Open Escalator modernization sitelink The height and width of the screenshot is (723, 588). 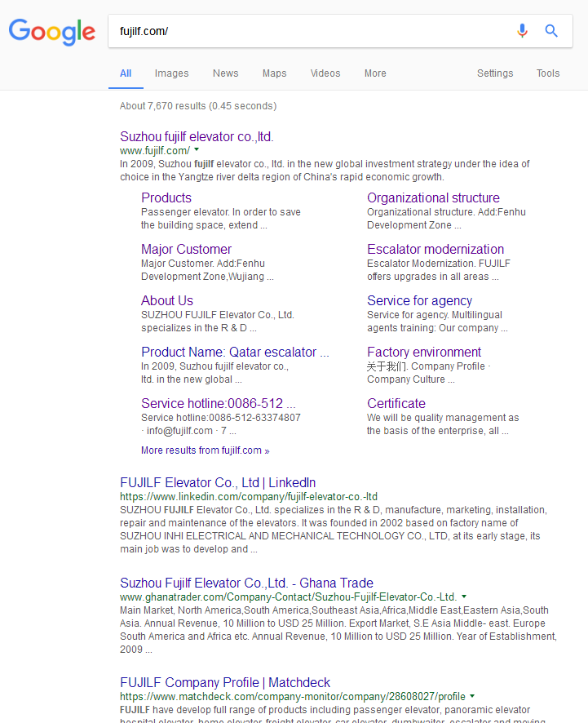(435, 249)
